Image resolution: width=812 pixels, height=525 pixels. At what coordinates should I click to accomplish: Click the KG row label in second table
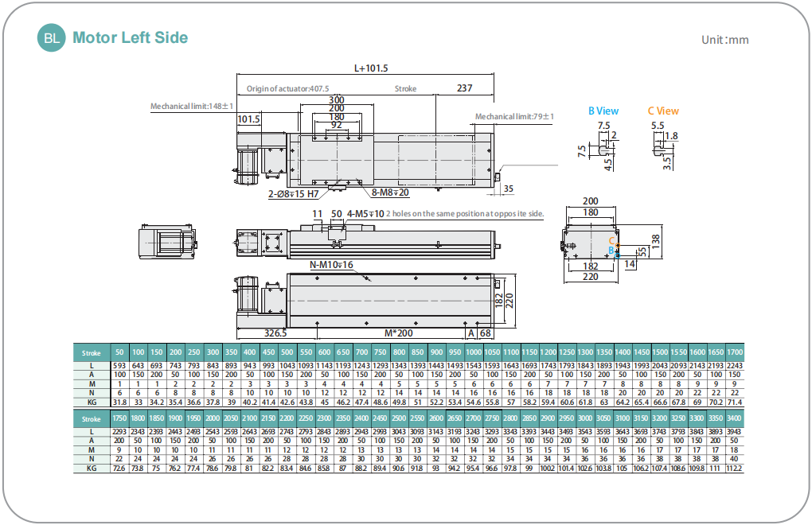tap(92, 469)
